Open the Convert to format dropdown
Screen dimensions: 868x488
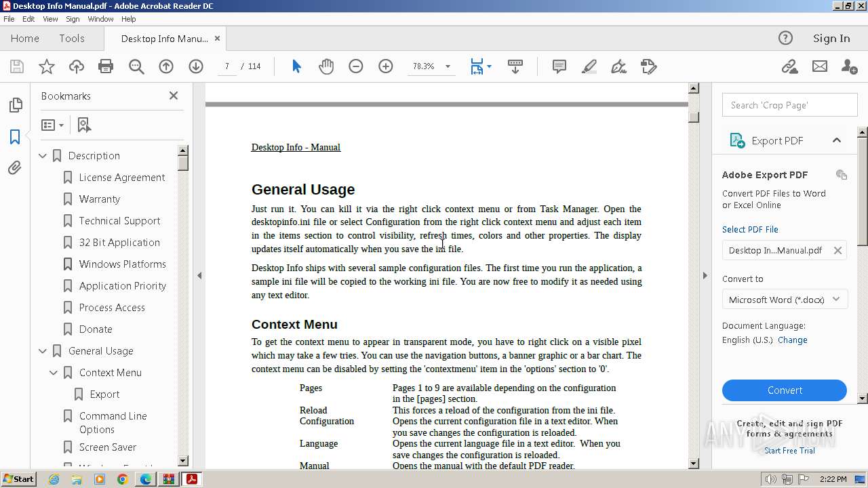pyautogui.click(x=785, y=300)
